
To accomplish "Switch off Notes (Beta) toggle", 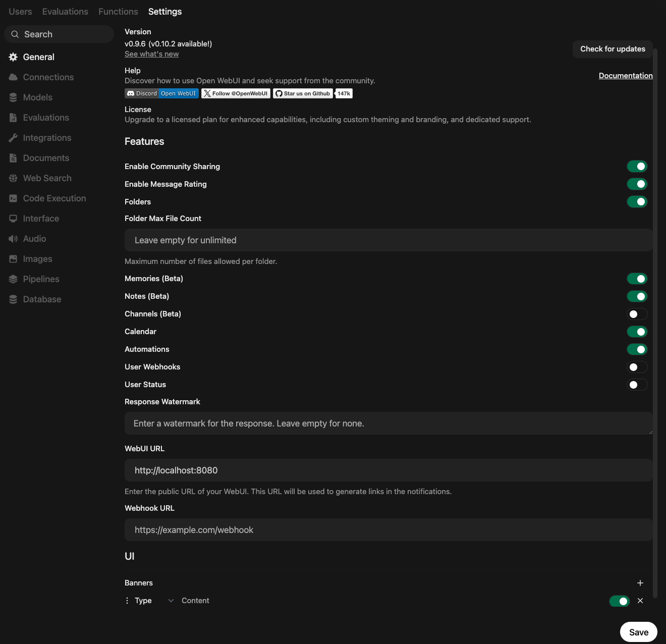I will (637, 296).
